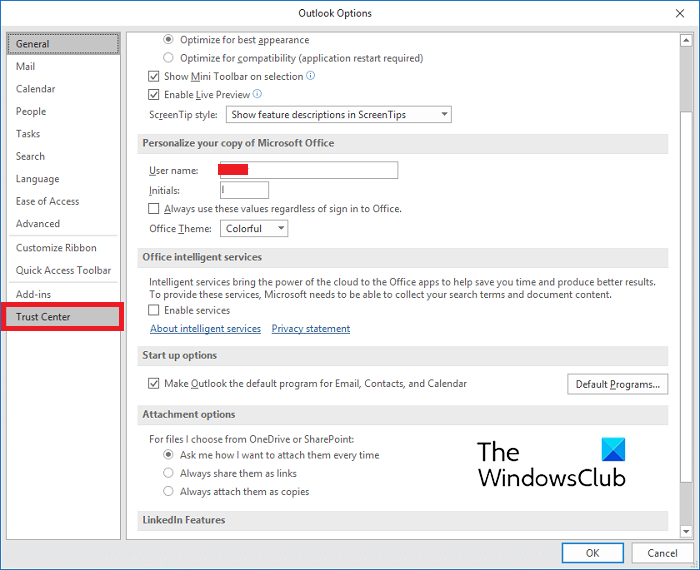Open the Privacy statement link
The height and width of the screenshot is (570, 700).
[x=311, y=329]
